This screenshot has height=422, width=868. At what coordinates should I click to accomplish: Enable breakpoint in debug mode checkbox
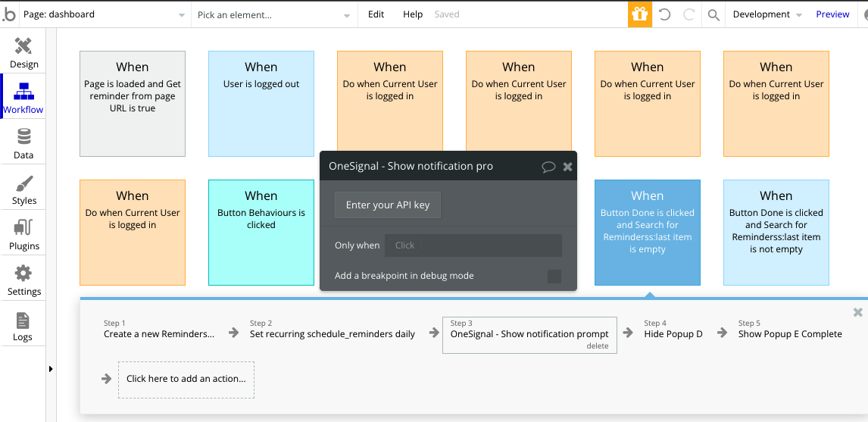click(554, 276)
